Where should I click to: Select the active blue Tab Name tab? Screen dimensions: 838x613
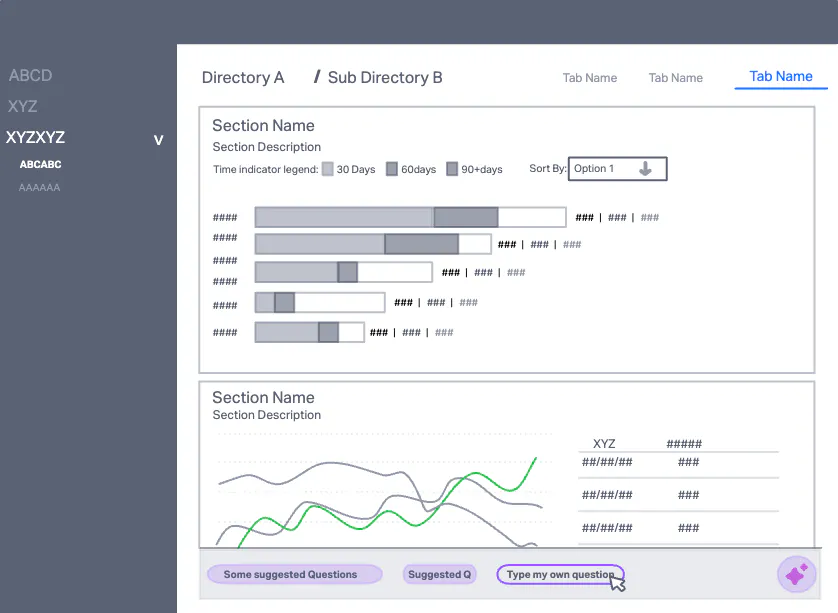(x=781, y=76)
